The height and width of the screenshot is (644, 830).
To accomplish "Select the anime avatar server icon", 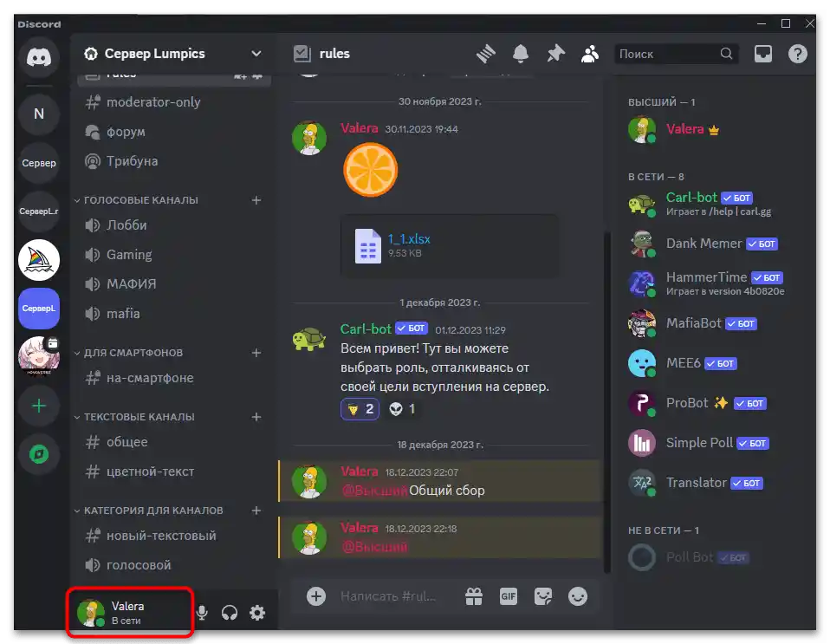I will click(x=39, y=357).
